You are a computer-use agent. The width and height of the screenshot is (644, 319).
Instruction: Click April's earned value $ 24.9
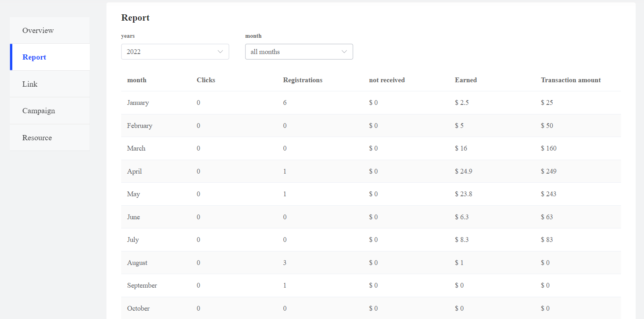[463, 171]
